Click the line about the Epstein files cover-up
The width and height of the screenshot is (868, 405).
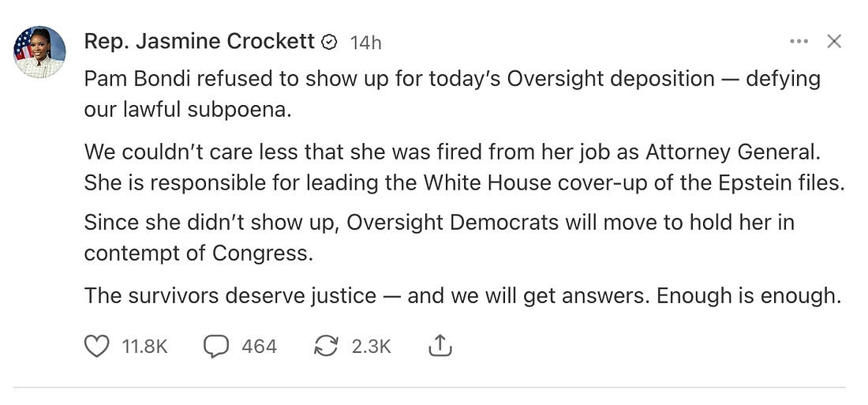coord(464,182)
